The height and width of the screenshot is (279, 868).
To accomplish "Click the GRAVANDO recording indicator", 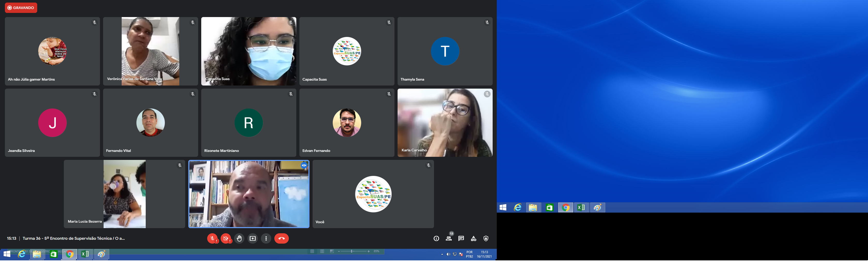I will point(21,8).
